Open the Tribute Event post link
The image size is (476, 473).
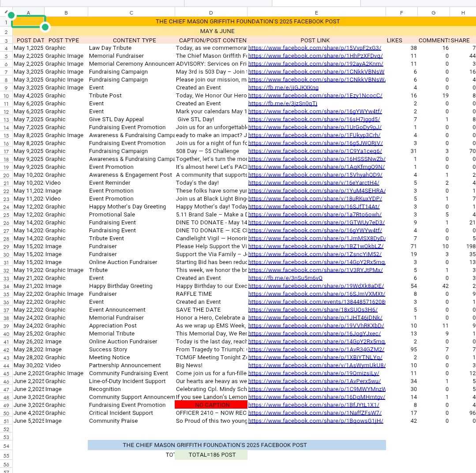click(x=317, y=238)
